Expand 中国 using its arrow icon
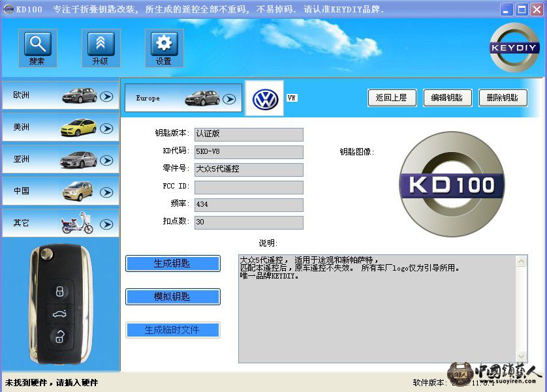The image size is (547, 392). (x=106, y=192)
